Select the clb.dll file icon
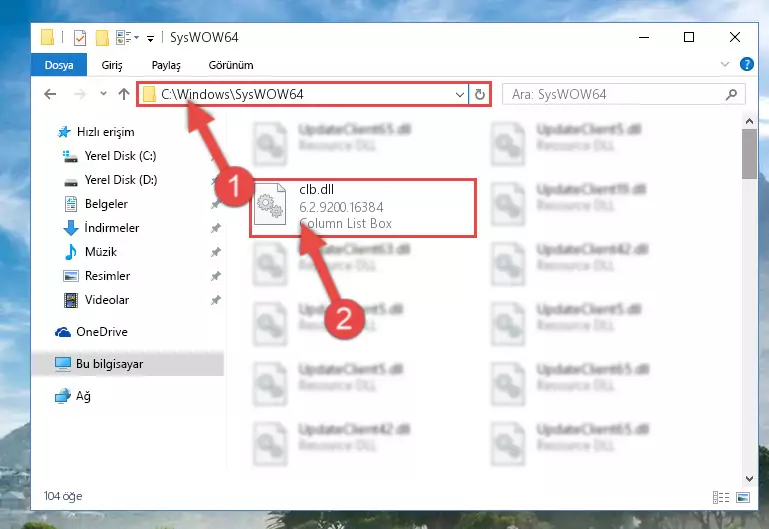The height and width of the screenshot is (529, 769). 270,204
